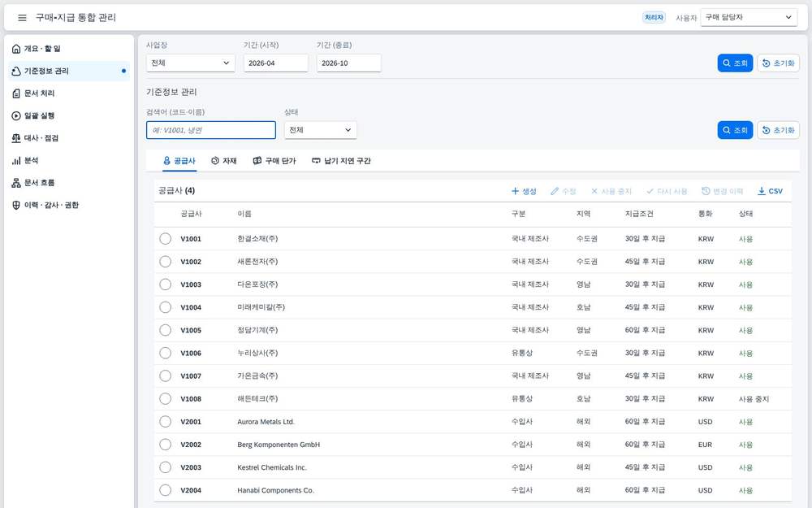Switch to the 자재 tab

pos(224,161)
